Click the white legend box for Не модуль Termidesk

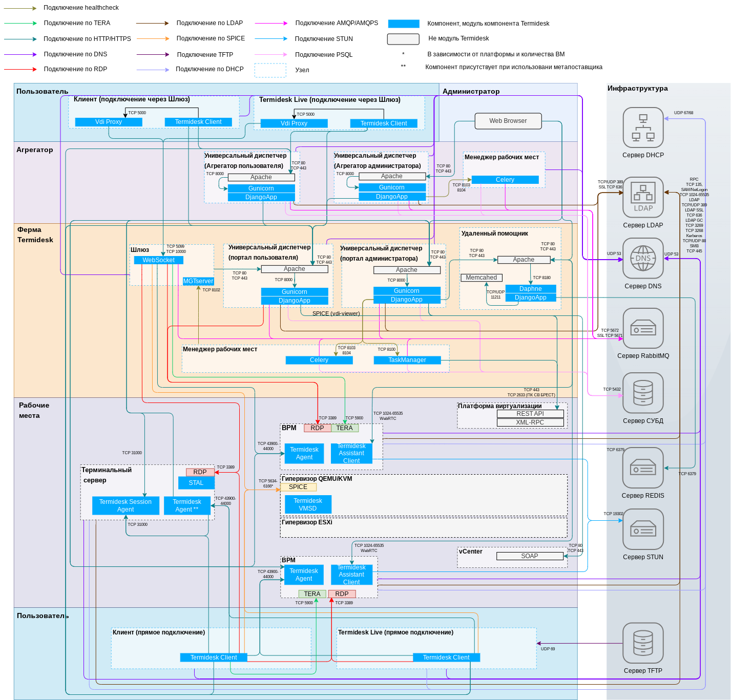click(403, 39)
